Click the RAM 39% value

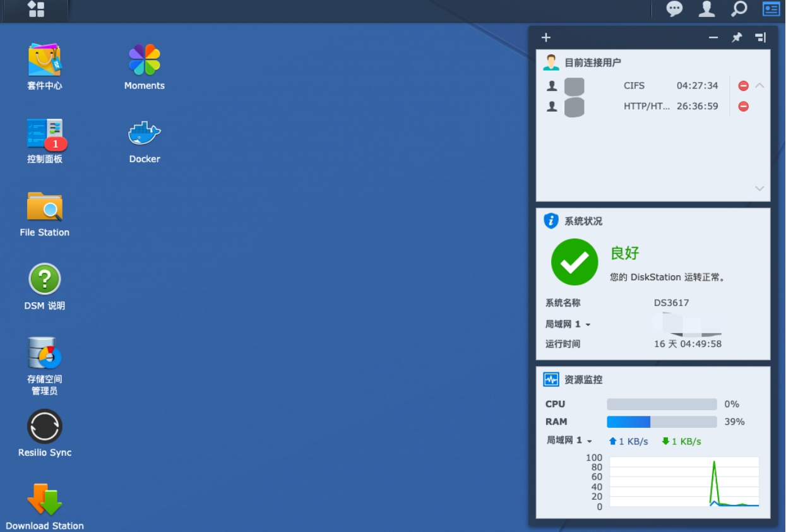point(735,422)
